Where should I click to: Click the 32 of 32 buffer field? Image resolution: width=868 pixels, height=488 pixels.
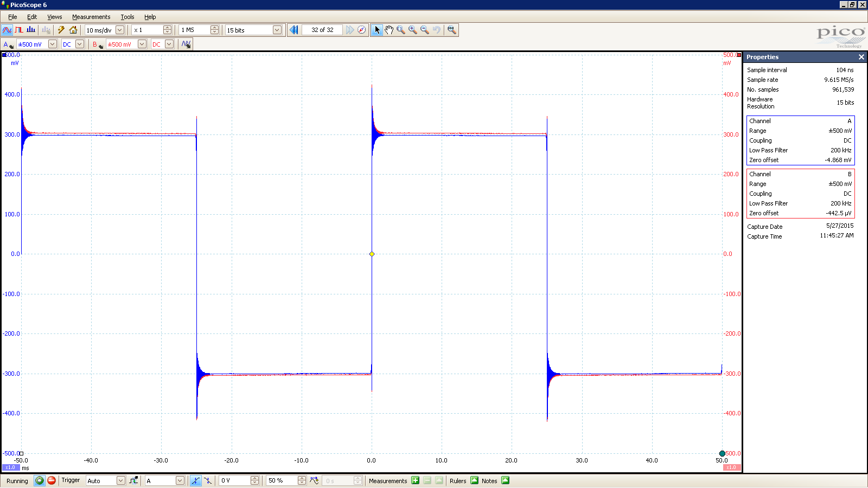pyautogui.click(x=322, y=30)
